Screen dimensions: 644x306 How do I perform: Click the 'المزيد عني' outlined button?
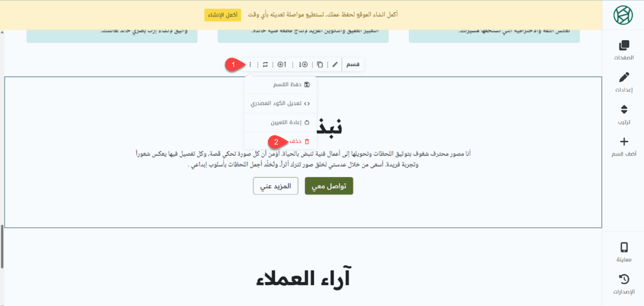pyautogui.click(x=275, y=186)
